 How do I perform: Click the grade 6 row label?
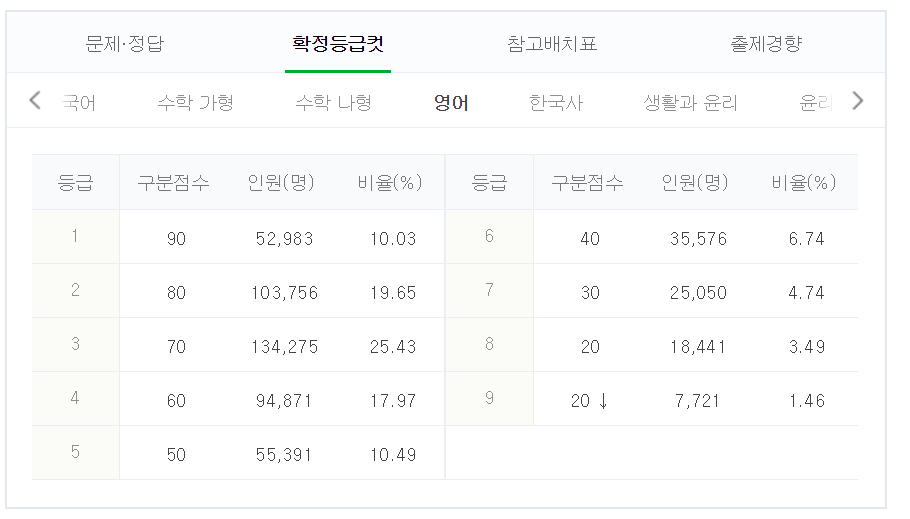pyautogui.click(x=489, y=236)
